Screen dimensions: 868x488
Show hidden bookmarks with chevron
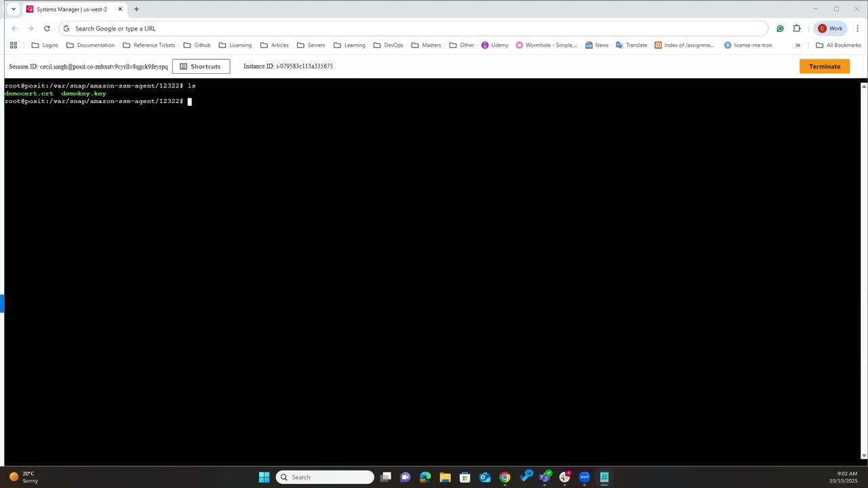(797, 45)
